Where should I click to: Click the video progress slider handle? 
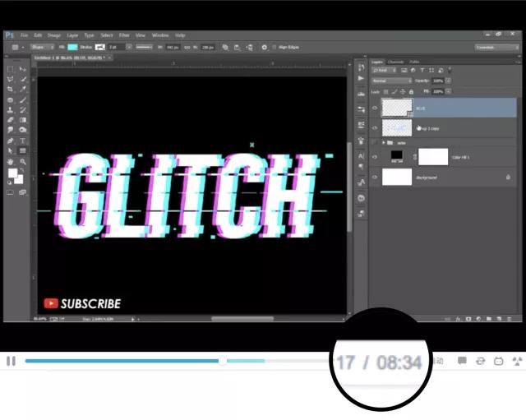tap(222, 361)
